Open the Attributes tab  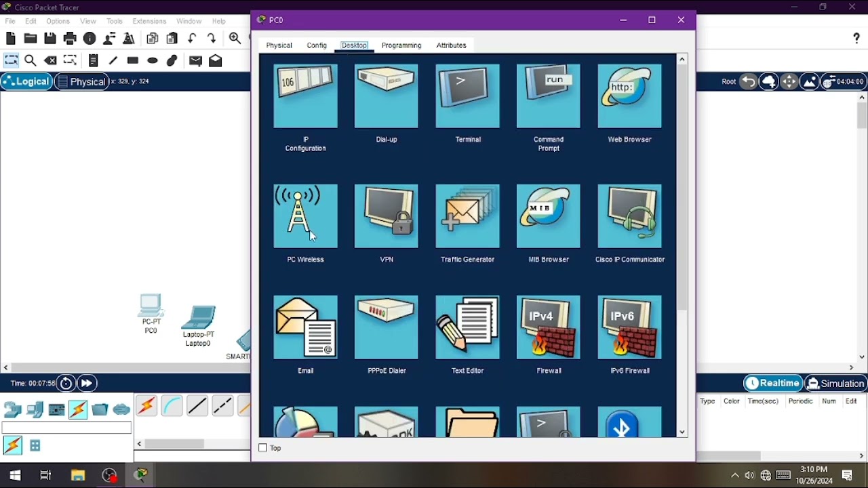tap(451, 45)
